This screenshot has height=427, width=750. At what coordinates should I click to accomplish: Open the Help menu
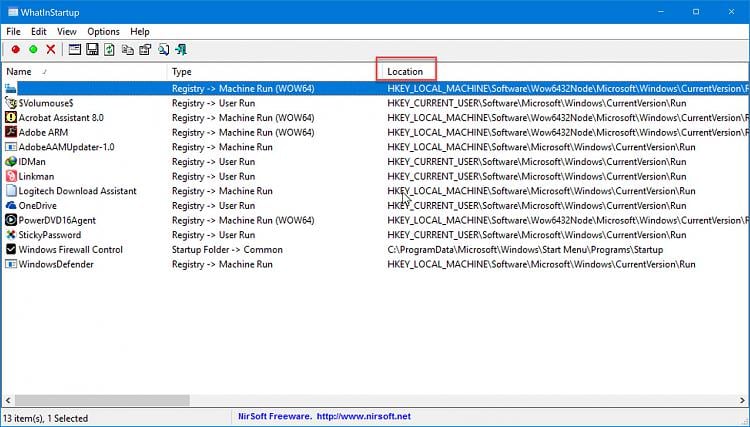coord(140,32)
